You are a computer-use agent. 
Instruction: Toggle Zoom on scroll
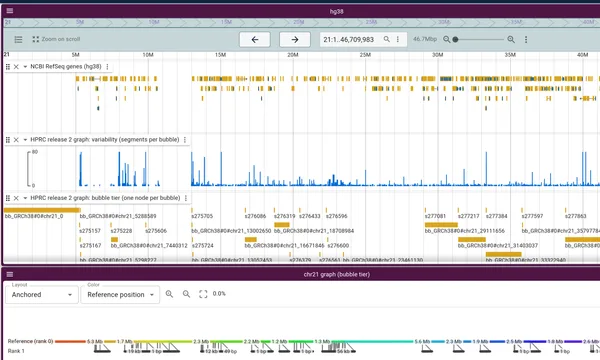[x=56, y=39]
